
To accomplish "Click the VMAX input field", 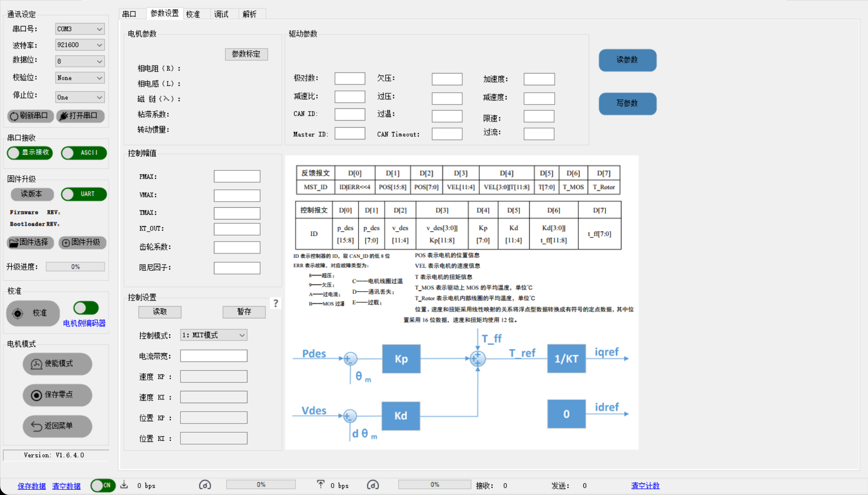I will tap(237, 195).
